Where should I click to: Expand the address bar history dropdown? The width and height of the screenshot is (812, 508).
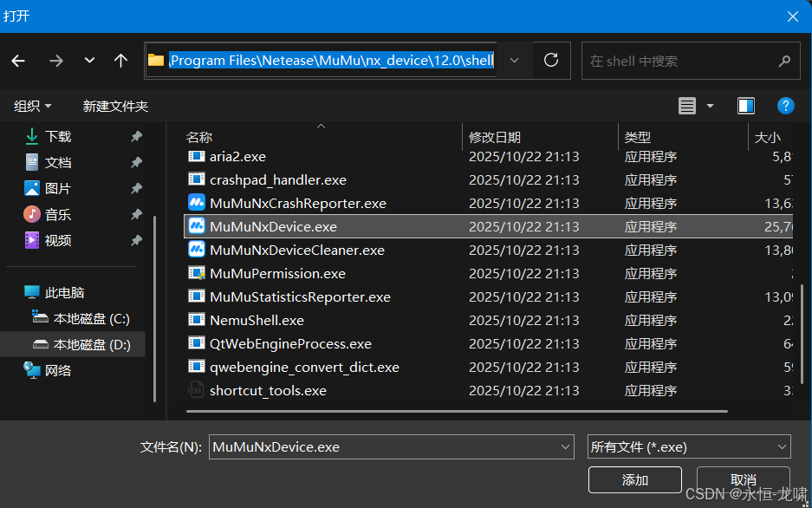click(x=514, y=61)
